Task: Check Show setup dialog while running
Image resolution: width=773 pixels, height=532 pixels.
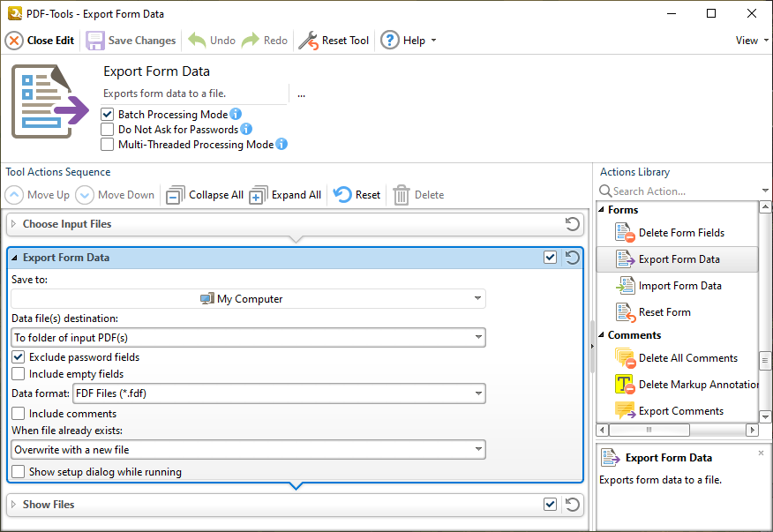Action: click(19, 472)
